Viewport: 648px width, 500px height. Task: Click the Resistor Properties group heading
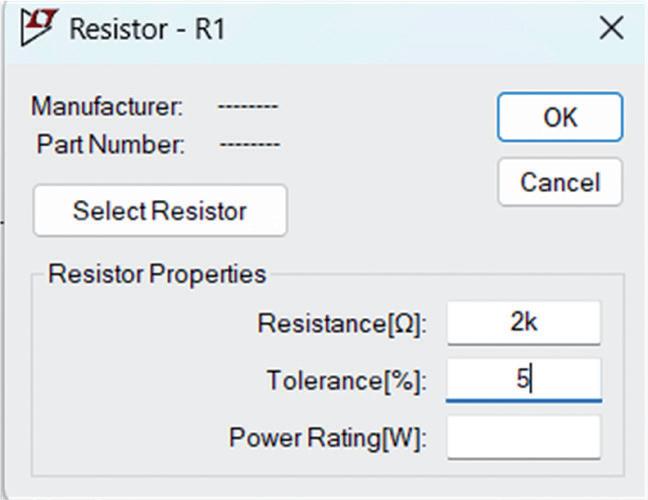(157, 274)
